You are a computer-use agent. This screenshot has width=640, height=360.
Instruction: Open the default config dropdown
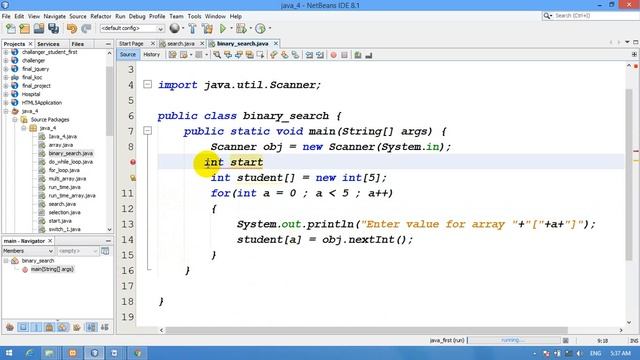tap(132, 28)
